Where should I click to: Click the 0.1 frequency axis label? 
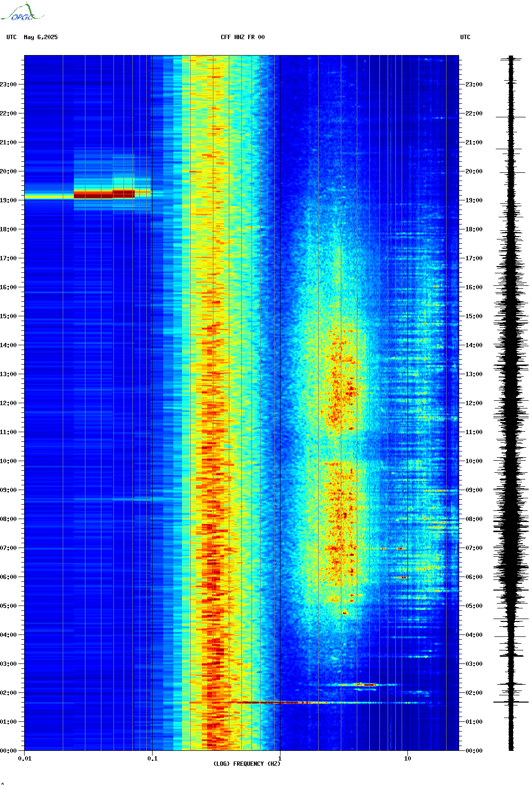(152, 758)
